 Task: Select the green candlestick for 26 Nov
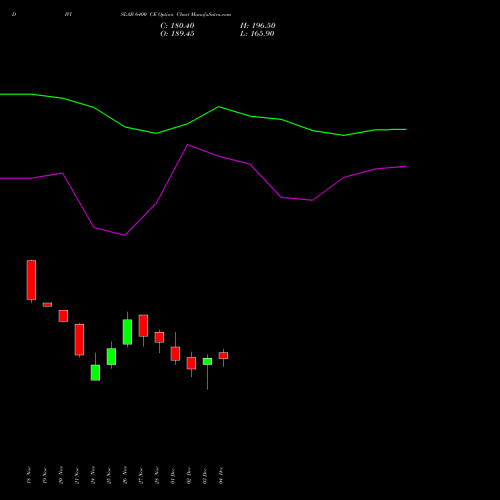pos(127,332)
